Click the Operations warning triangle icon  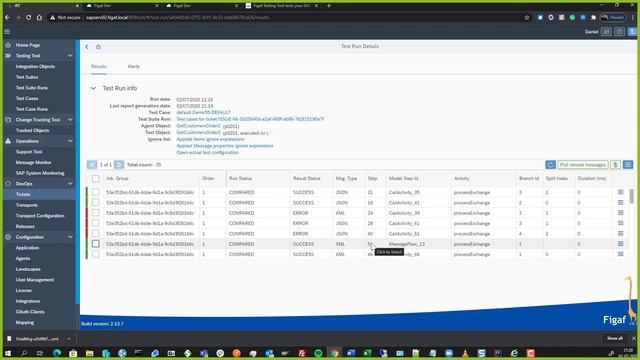[x=8, y=141]
